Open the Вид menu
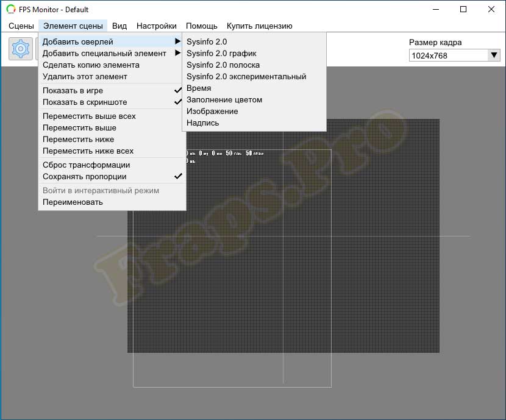Screen dimensions: 506x420 pos(119,26)
